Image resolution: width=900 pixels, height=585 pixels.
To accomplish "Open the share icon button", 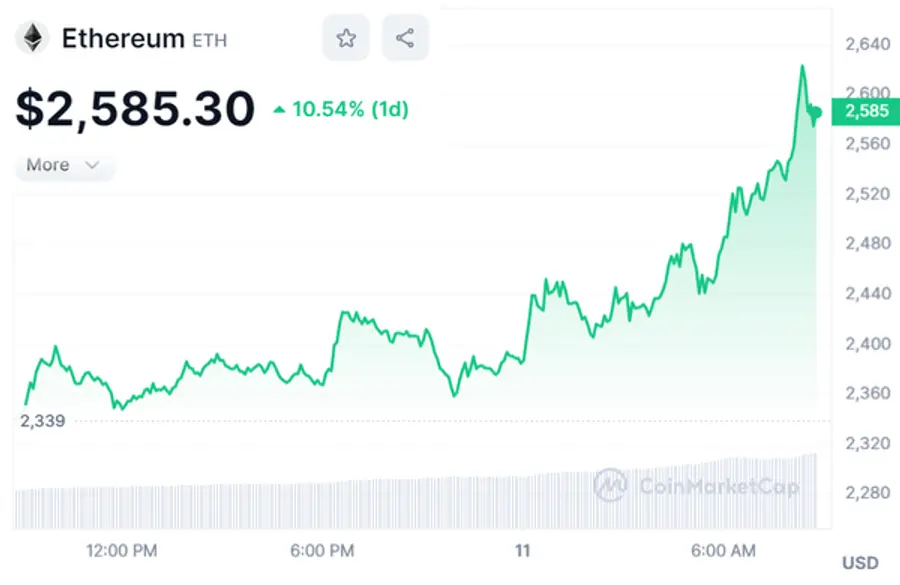I will pyautogui.click(x=405, y=39).
